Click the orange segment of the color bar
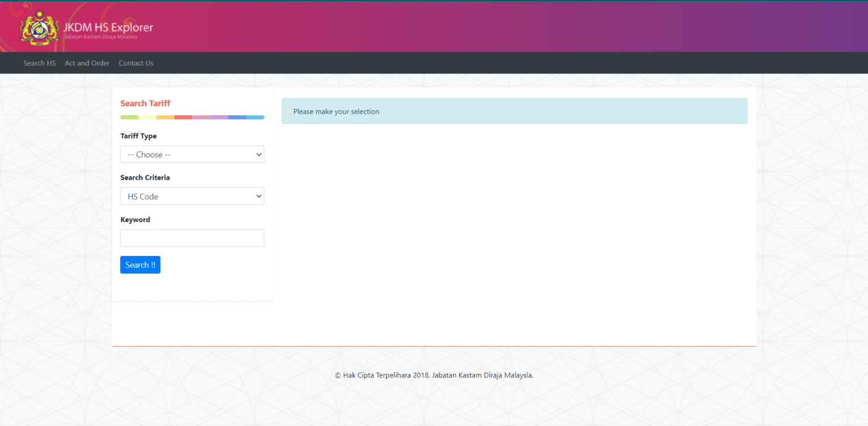The height and width of the screenshot is (426, 868). pos(165,118)
